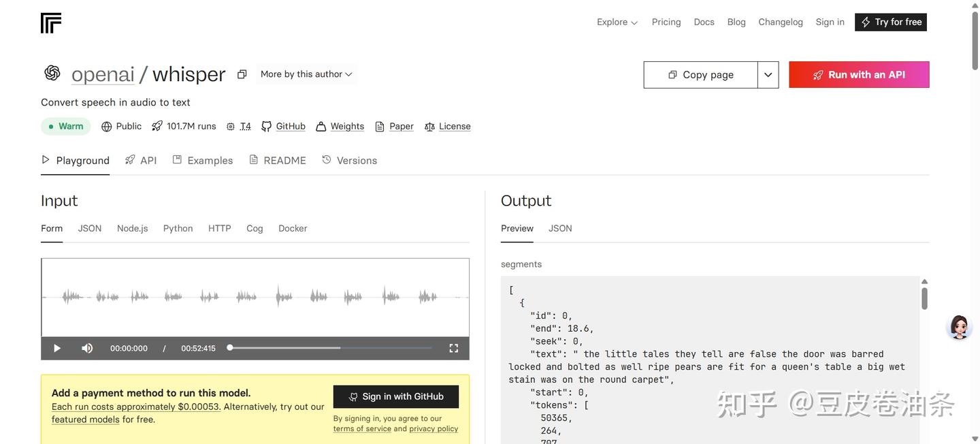Select the Python input tab
Viewport: 980px width, 444px height.
pos(178,228)
